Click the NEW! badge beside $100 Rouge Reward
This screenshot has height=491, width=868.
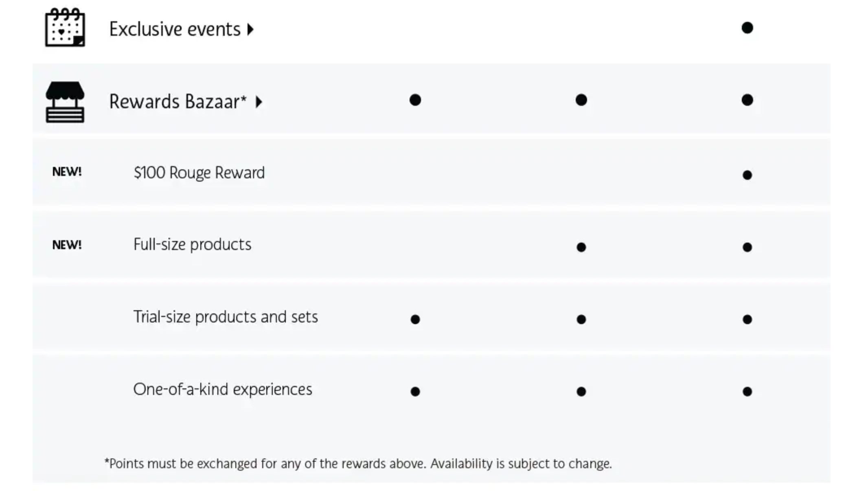pos(67,172)
